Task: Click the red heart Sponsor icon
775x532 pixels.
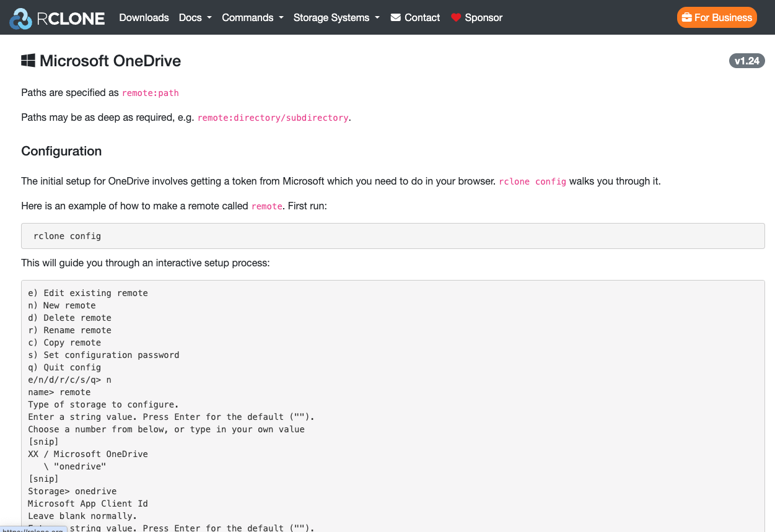Action: point(456,17)
